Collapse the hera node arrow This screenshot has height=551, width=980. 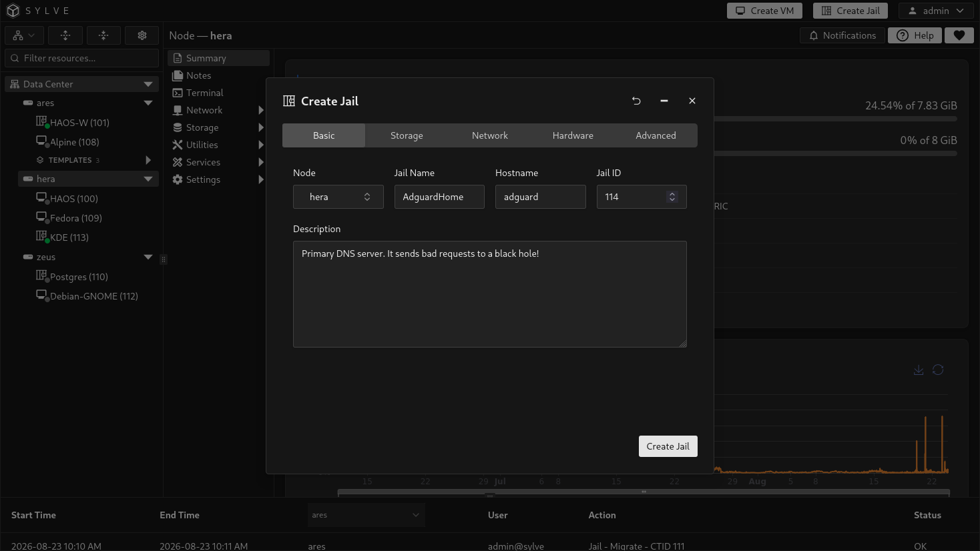pyautogui.click(x=148, y=179)
